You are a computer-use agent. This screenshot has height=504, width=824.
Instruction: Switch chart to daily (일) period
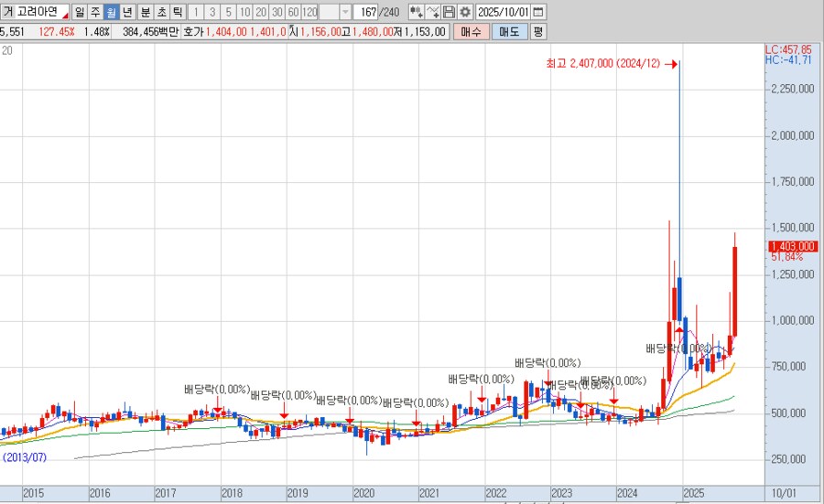click(80, 12)
